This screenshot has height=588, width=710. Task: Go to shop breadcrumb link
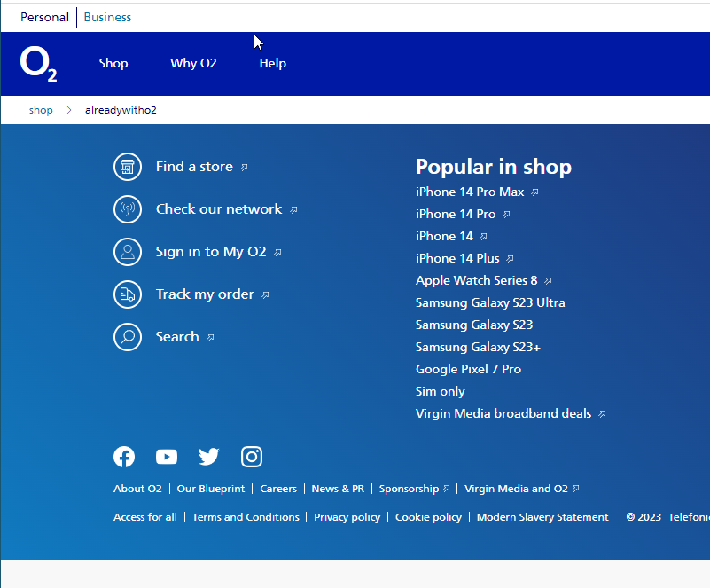click(x=40, y=109)
